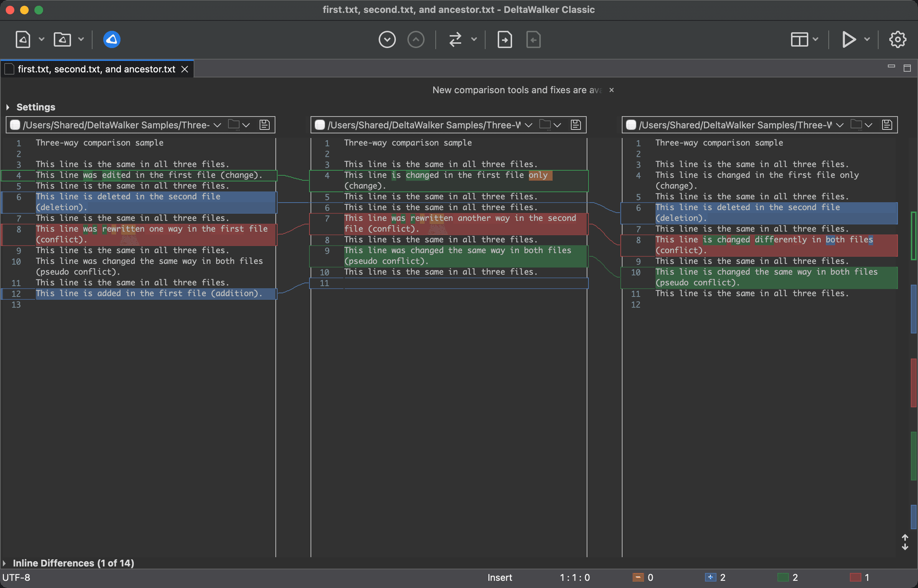This screenshot has width=918, height=588.
Task: Open right pane path history dropdown
Action: [x=840, y=125]
